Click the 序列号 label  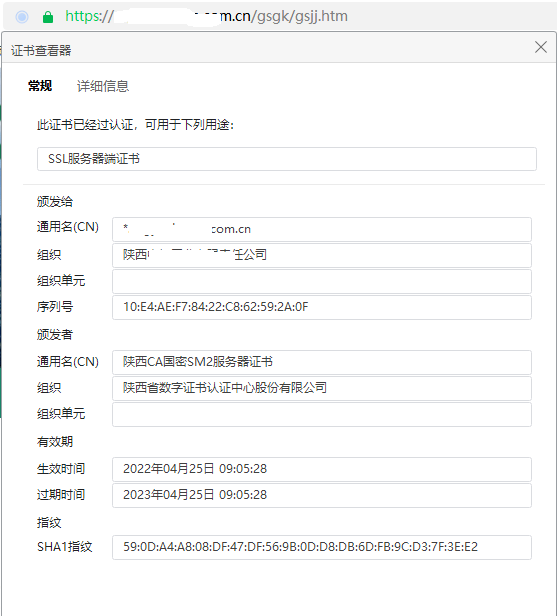55,306
